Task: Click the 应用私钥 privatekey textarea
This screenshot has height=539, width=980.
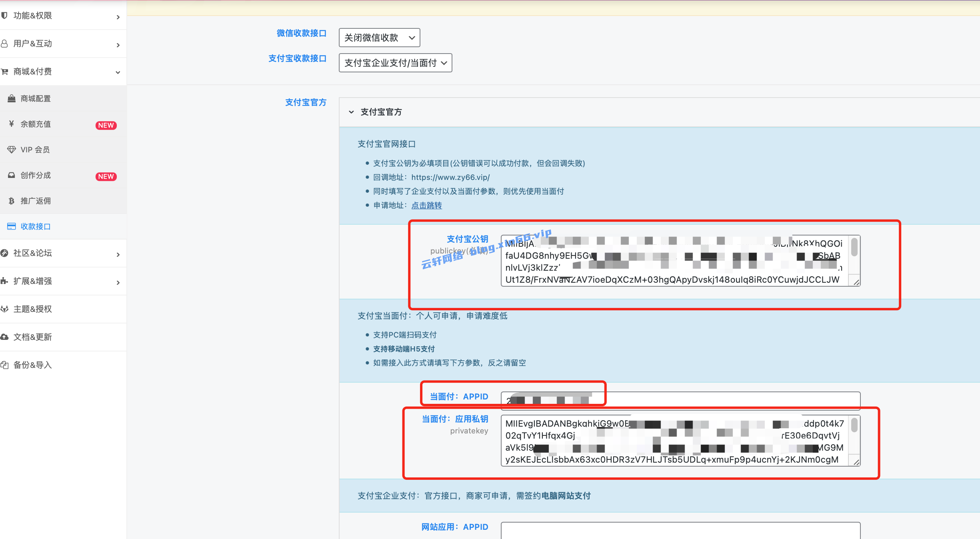Action: [x=680, y=441]
